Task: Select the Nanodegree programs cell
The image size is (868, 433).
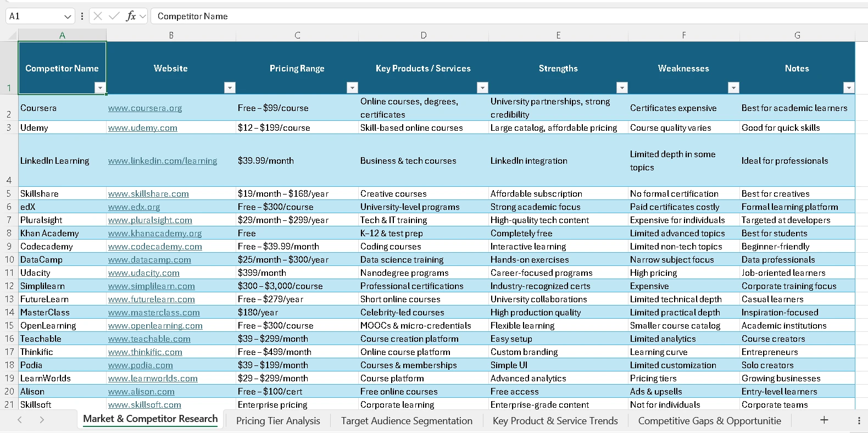Action: 424,273
